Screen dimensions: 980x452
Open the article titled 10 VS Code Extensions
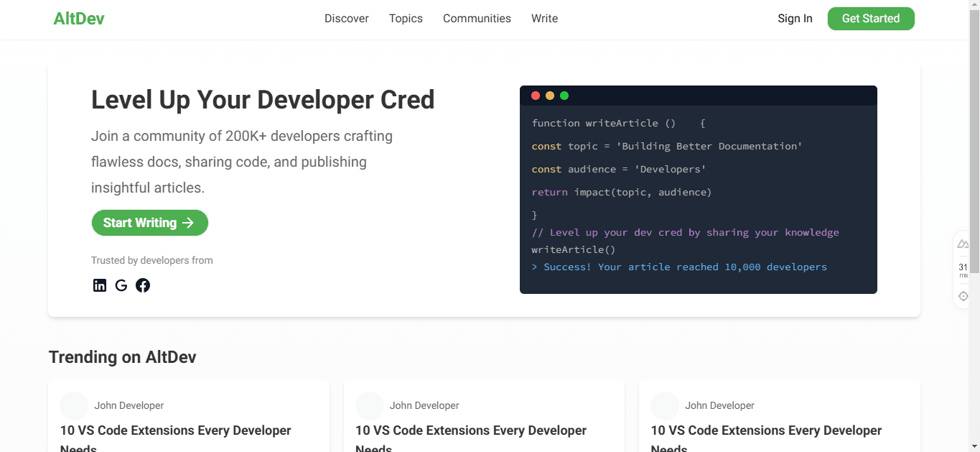[x=175, y=430]
